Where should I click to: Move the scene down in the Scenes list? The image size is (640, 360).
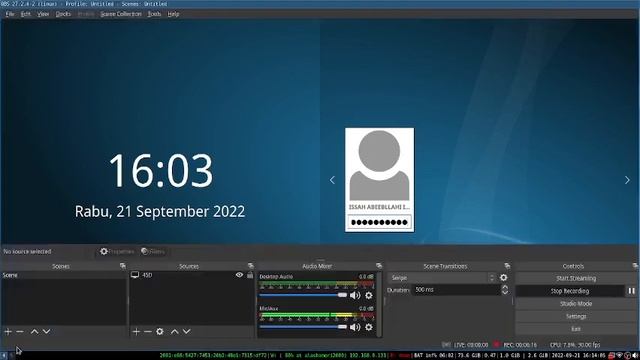click(x=47, y=331)
